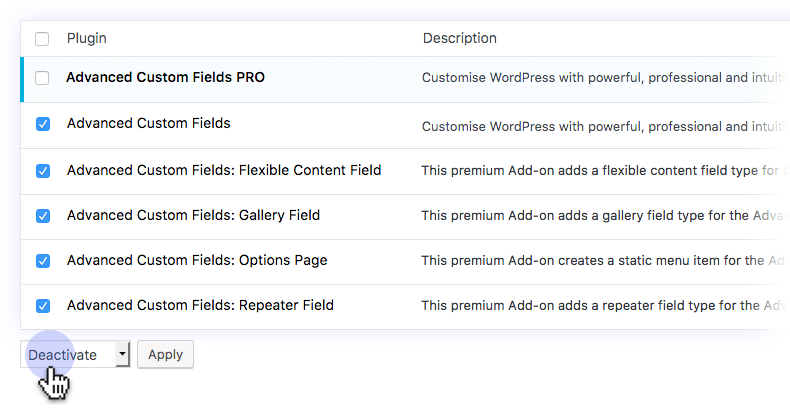This screenshot has height=413, width=790.
Task: Toggle the select-all plugins checkbox in header
Action: (42, 39)
